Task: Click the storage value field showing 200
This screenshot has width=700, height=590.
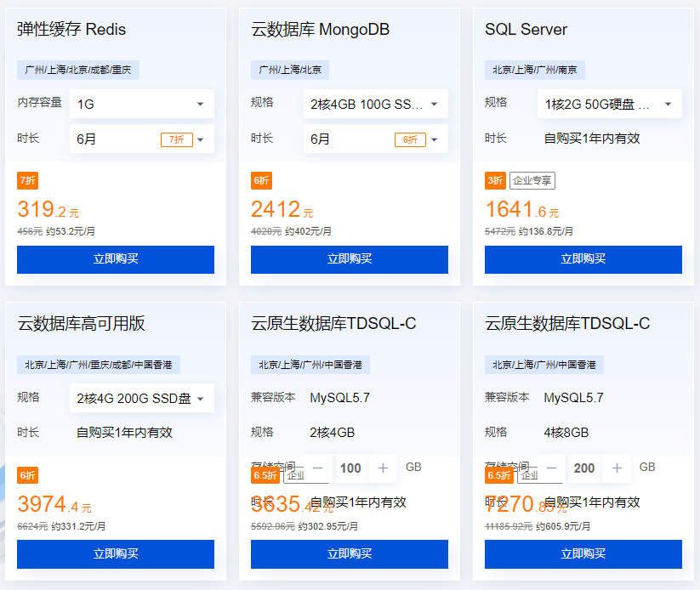Action: pyautogui.click(x=584, y=468)
